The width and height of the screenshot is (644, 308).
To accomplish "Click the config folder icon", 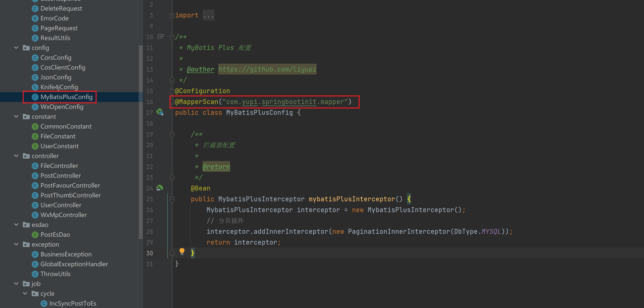I will (26, 48).
